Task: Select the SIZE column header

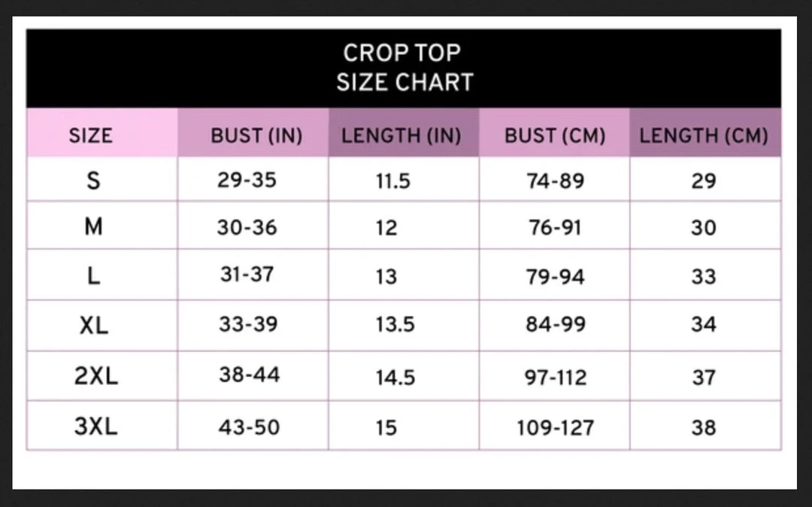Action: pos(90,135)
